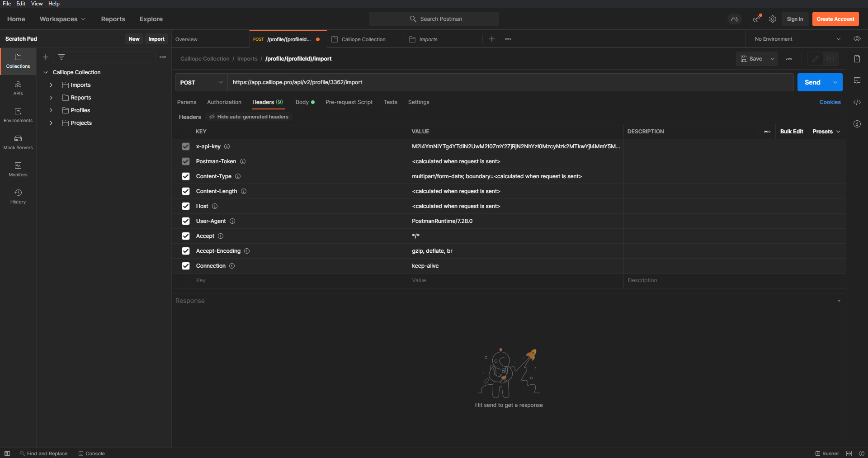Toggle the Postman-Token header checkbox
This screenshot has height=458, width=868.
(x=186, y=161)
